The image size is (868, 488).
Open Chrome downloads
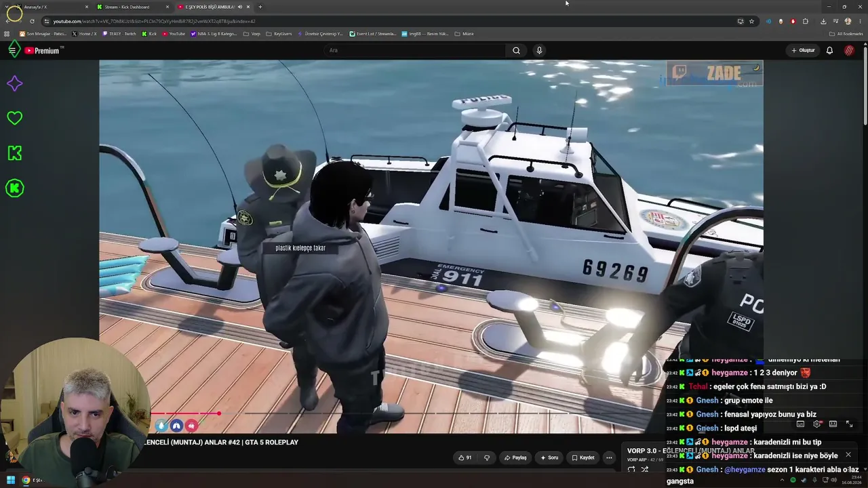(x=823, y=21)
